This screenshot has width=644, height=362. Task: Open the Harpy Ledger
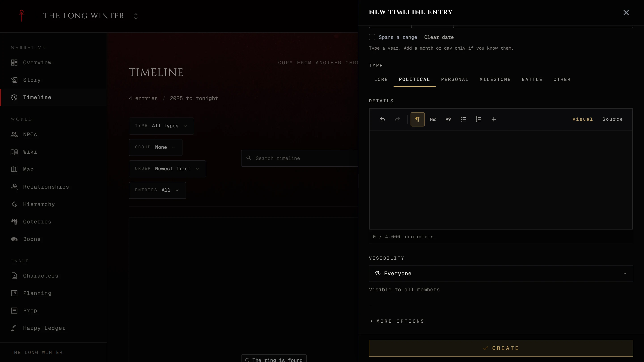(x=53, y=328)
